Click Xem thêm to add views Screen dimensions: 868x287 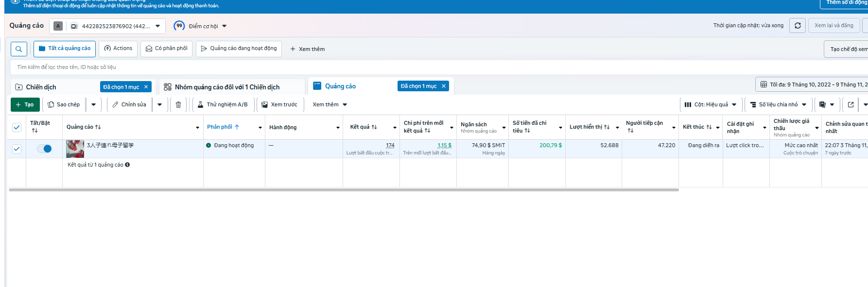pos(307,49)
